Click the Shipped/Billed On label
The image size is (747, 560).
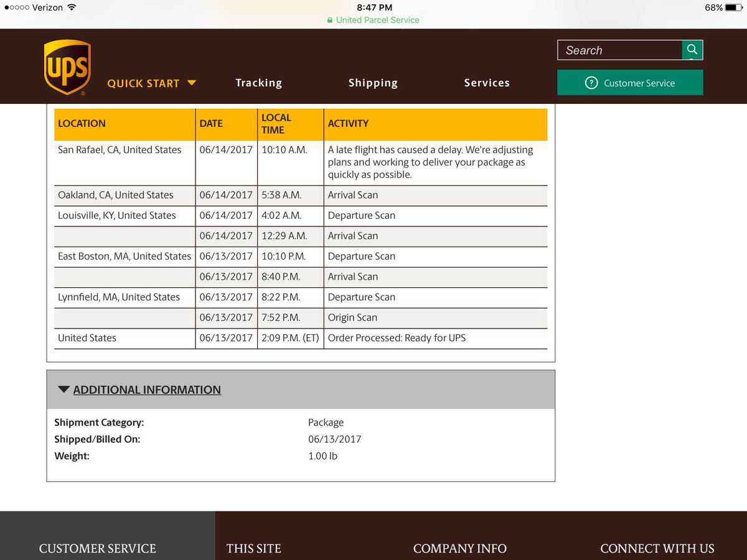(97, 439)
